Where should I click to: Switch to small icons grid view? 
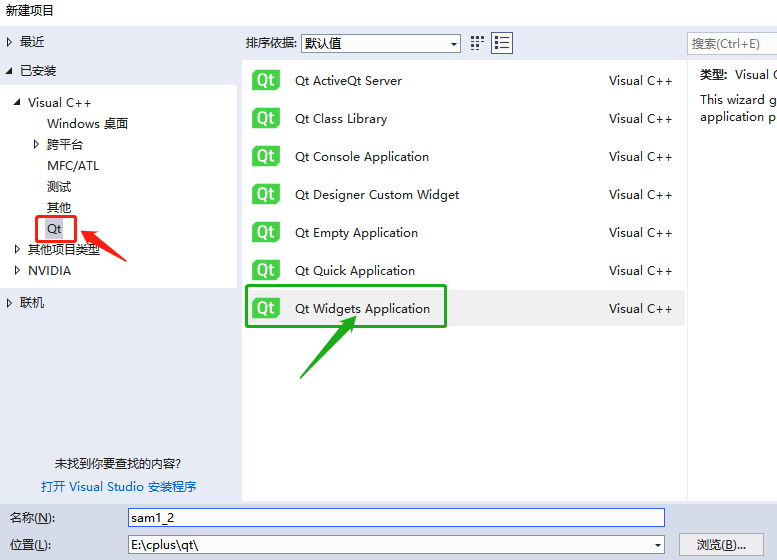point(477,43)
